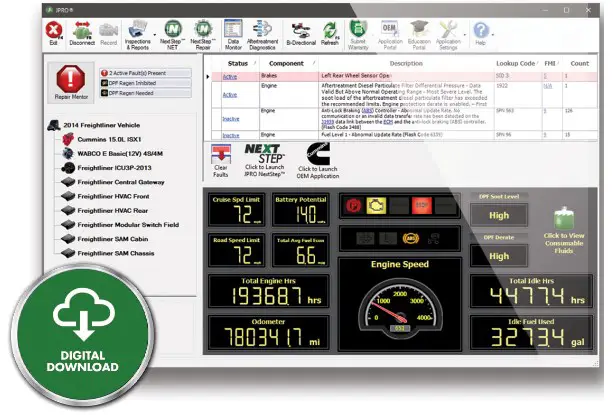This screenshot has width=613, height=415.
Task: Click the Odometer readout
Action: pyautogui.click(x=269, y=333)
